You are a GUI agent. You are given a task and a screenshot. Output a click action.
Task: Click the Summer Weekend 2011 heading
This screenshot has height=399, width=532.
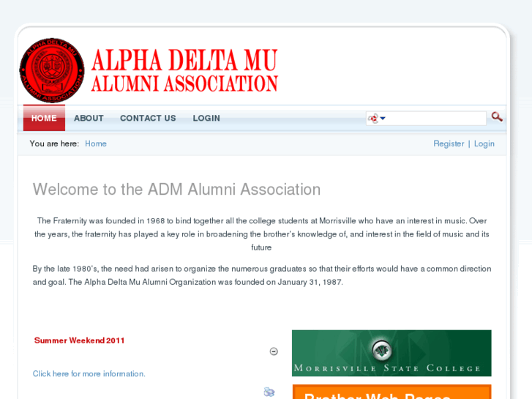[80, 340]
